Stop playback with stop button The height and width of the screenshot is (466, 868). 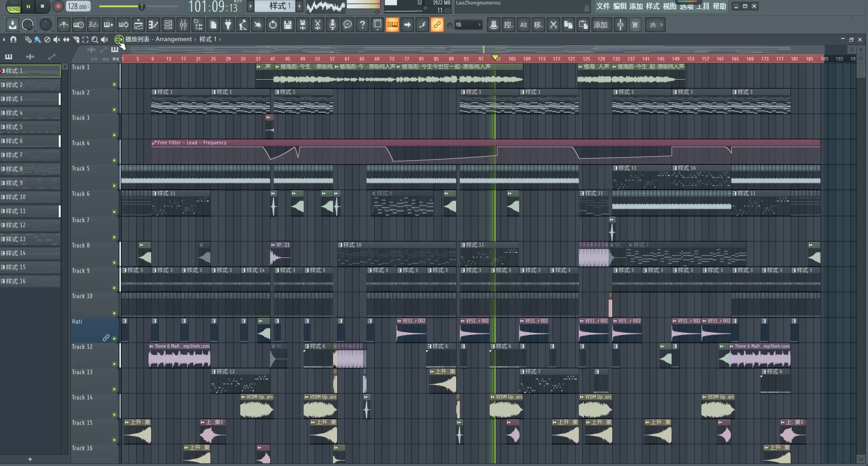pos(42,6)
